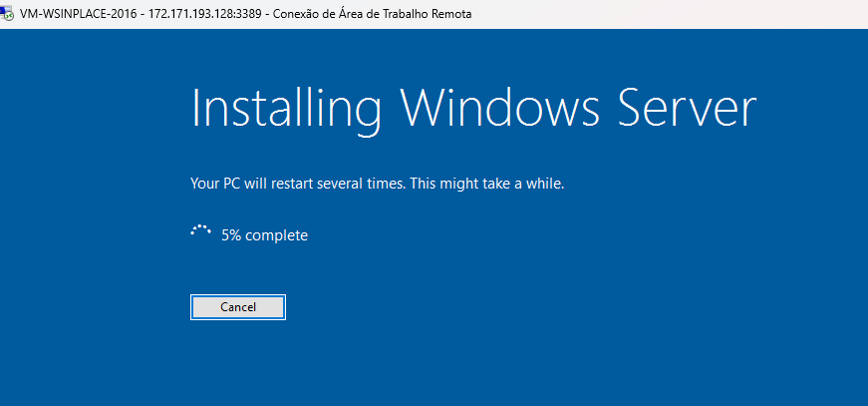Click the word 'complete' in progress status

pyautogui.click(x=276, y=235)
